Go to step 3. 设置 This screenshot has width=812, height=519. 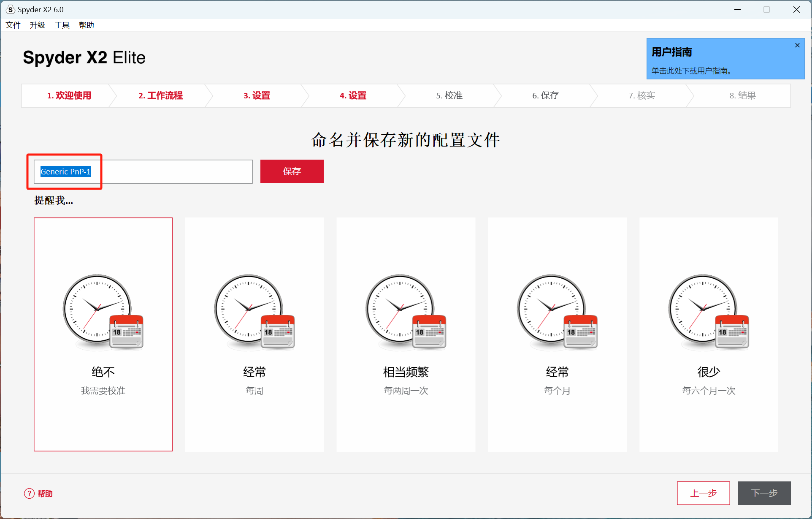click(x=257, y=95)
